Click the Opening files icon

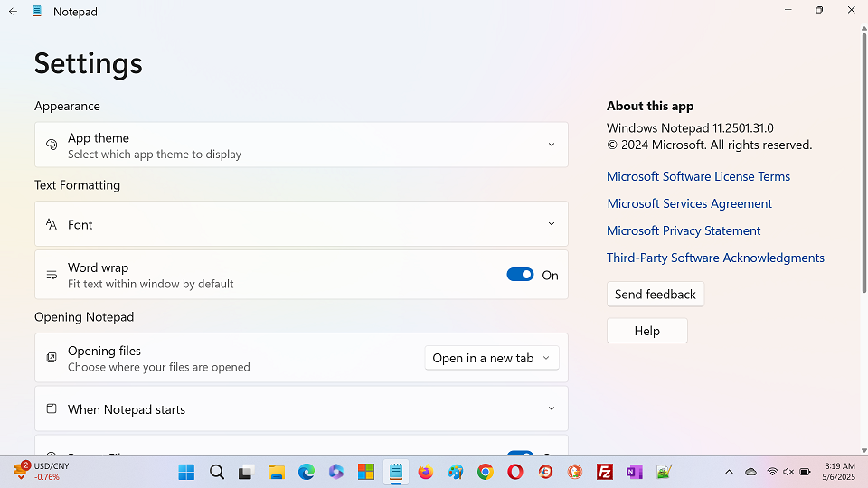click(52, 358)
